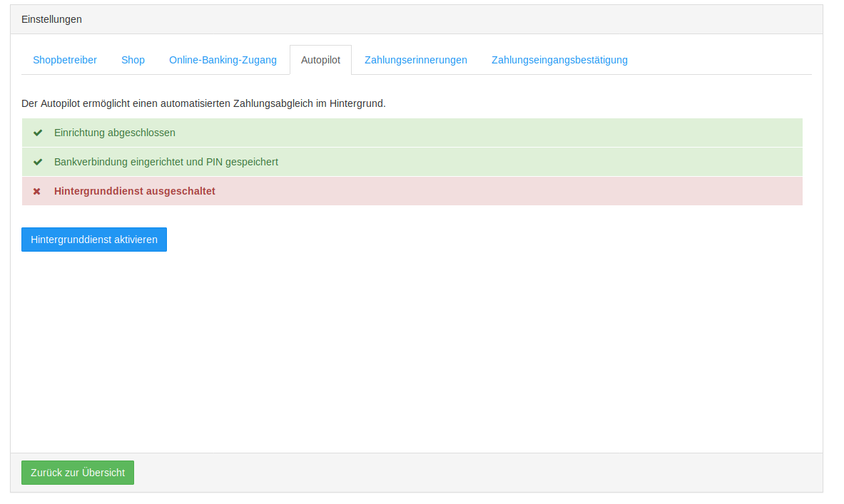Click the Einrichtung abgeschlossen status text

coord(115,133)
